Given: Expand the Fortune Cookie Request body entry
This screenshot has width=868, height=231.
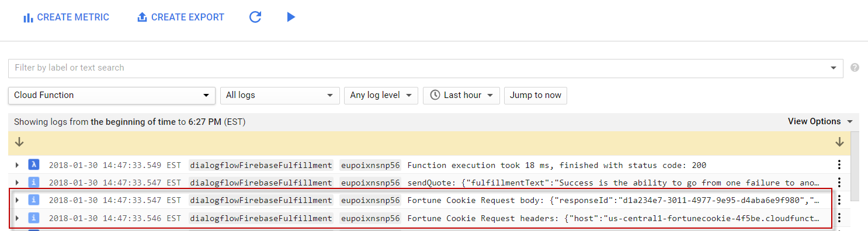Looking at the screenshot, I should (x=17, y=200).
